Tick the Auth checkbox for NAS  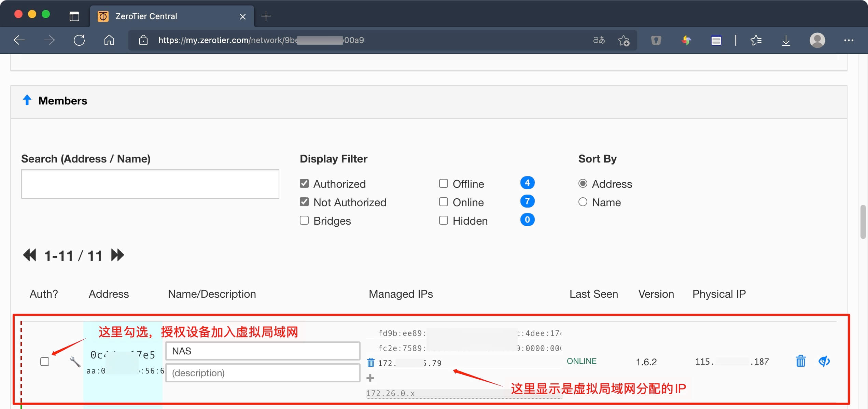[45, 362]
